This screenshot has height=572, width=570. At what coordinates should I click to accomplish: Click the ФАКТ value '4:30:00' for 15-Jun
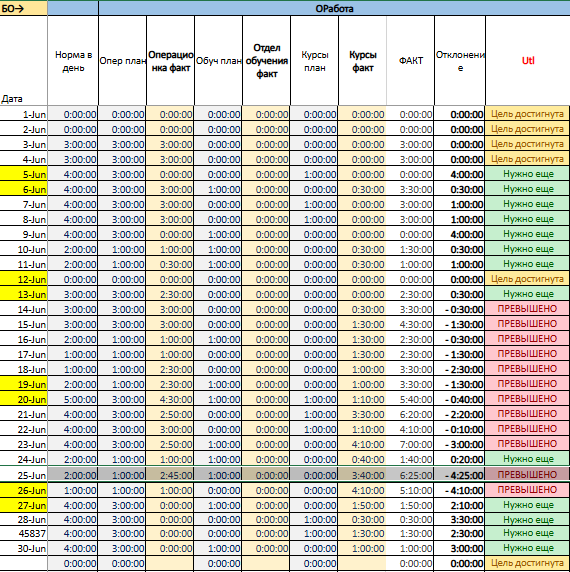pos(411,324)
